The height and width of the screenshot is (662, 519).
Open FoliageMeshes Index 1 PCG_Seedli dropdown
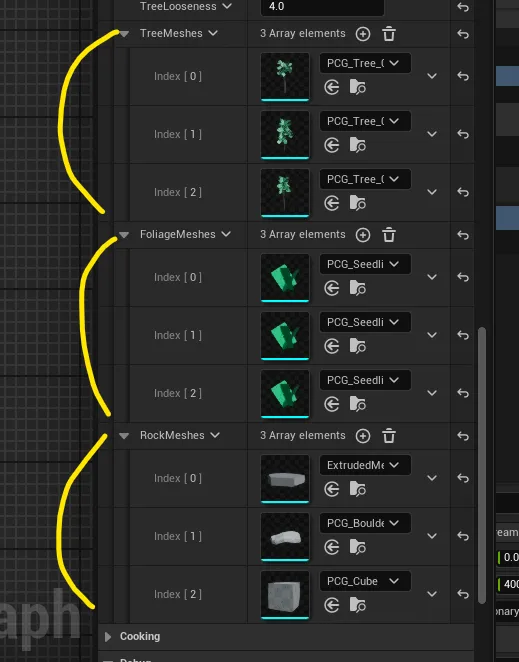(365, 322)
